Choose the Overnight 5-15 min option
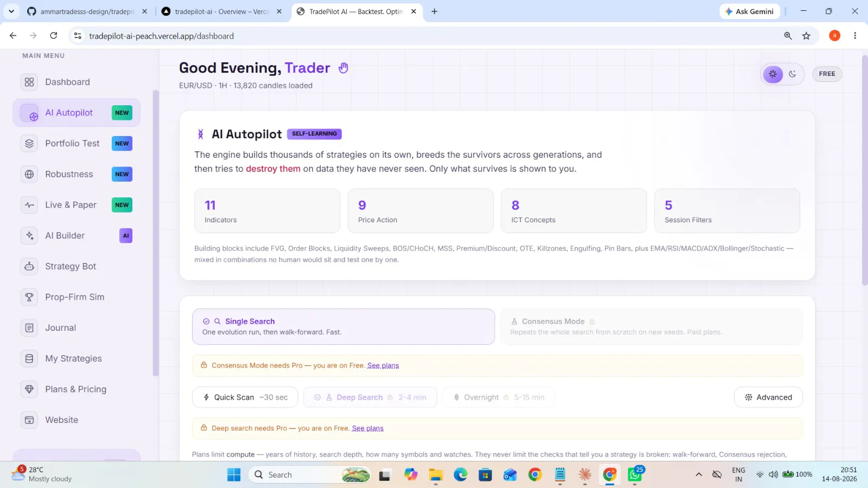 [x=499, y=397]
